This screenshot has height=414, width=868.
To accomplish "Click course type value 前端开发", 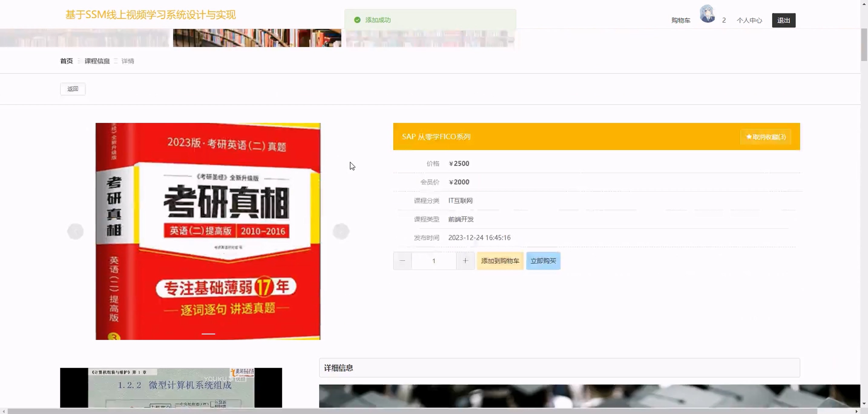I will tap(461, 219).
